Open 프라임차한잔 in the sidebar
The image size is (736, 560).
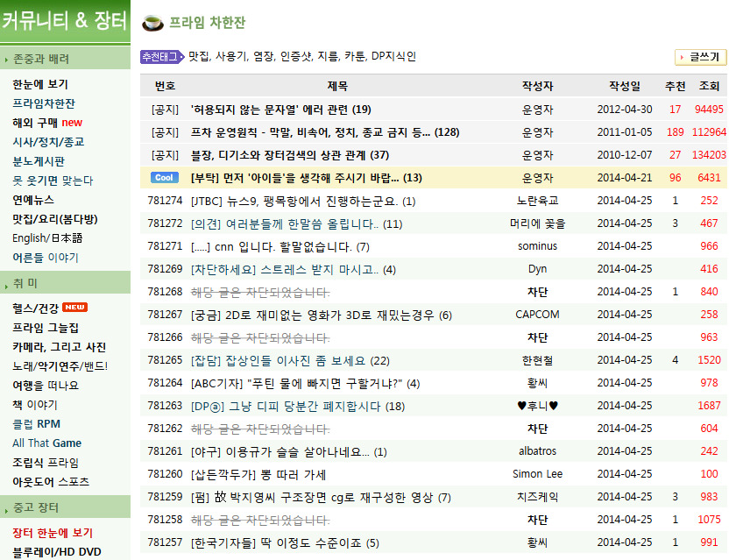[44, 103]
